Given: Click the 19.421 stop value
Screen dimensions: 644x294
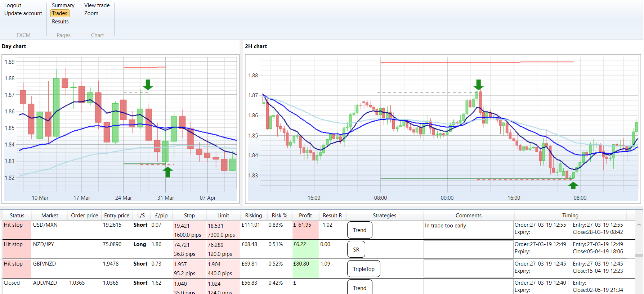Looking at the screenshot, I should (x=182, y=226).
